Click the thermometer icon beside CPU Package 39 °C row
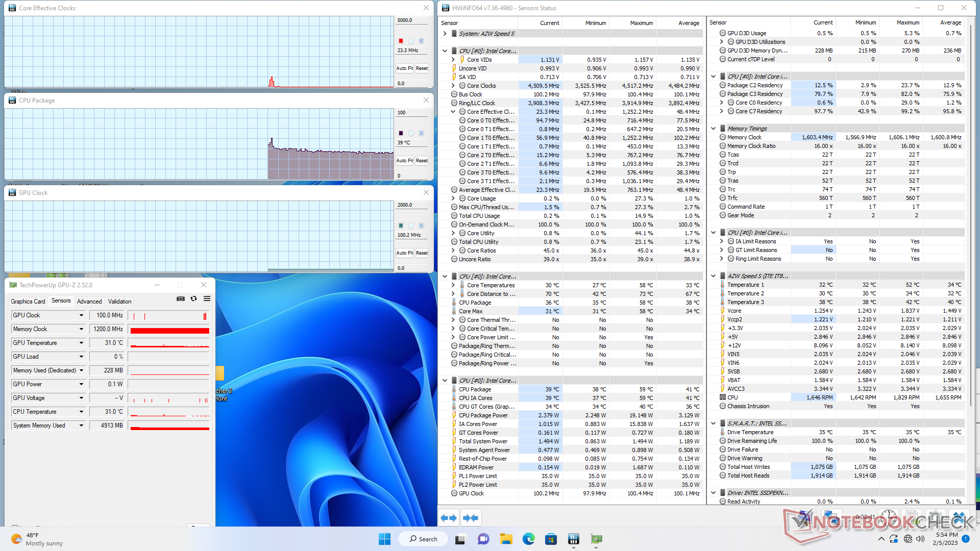This screenshot has height=551, width=980. pos(454,389)
